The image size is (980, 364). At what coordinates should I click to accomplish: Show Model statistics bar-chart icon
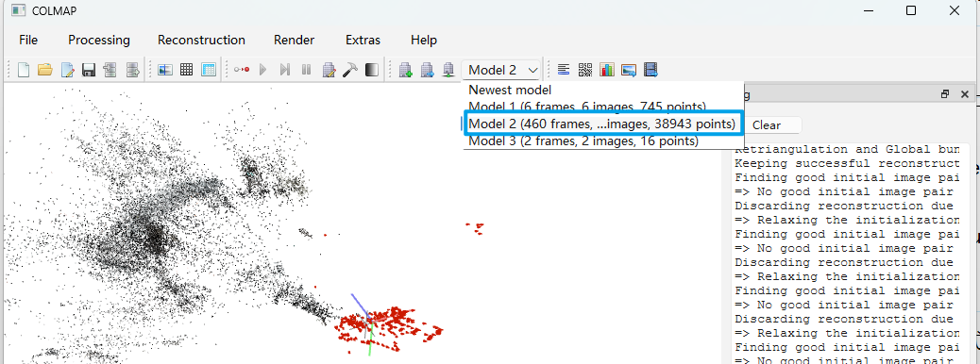coord(607,69)
